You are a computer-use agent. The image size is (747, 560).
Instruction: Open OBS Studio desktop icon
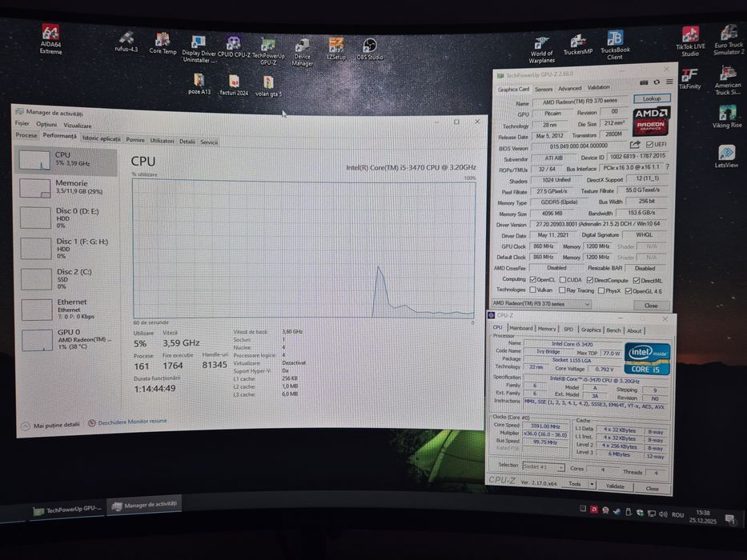(370, 50)
